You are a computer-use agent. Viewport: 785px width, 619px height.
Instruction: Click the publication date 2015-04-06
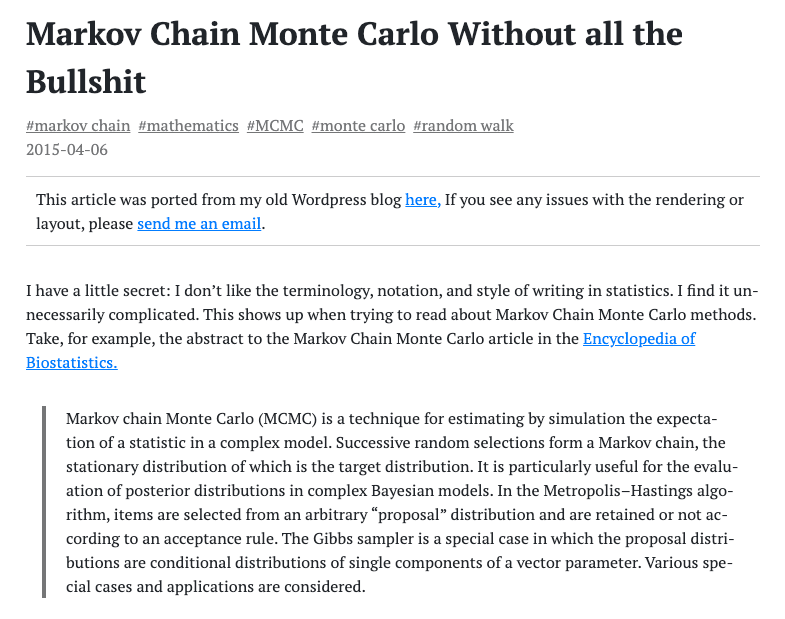(67, 150)
